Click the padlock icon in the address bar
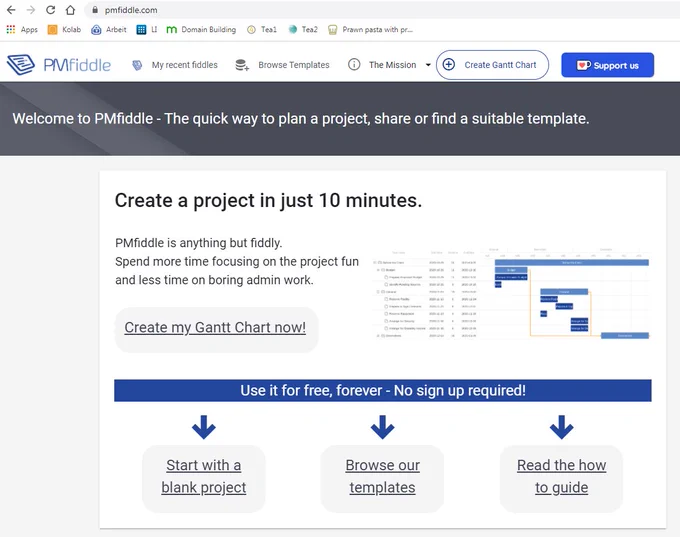Image resolution: width=680 pixels, height=537 pixels. click(x=95, y=10)
